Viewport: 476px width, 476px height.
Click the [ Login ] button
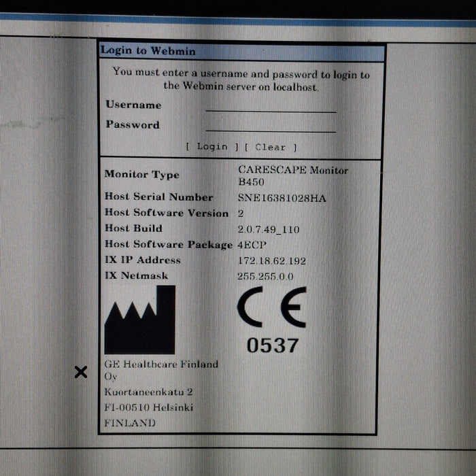[x=212, y=147]
